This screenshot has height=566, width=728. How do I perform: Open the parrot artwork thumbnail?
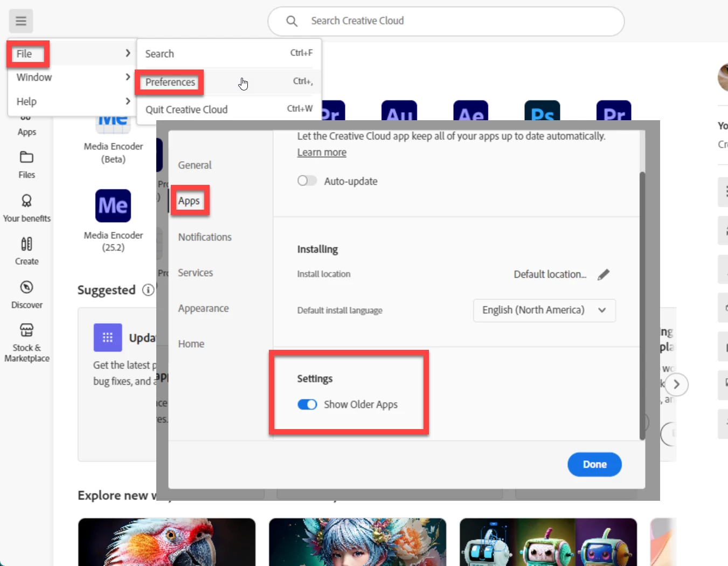(167, 542)
